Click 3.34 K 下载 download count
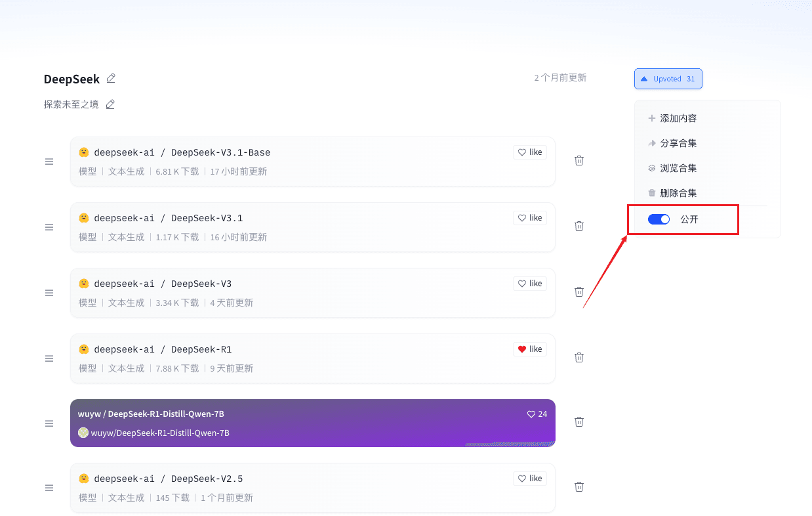The width and height of the screenshot is (812, 516). pos(177,303)
